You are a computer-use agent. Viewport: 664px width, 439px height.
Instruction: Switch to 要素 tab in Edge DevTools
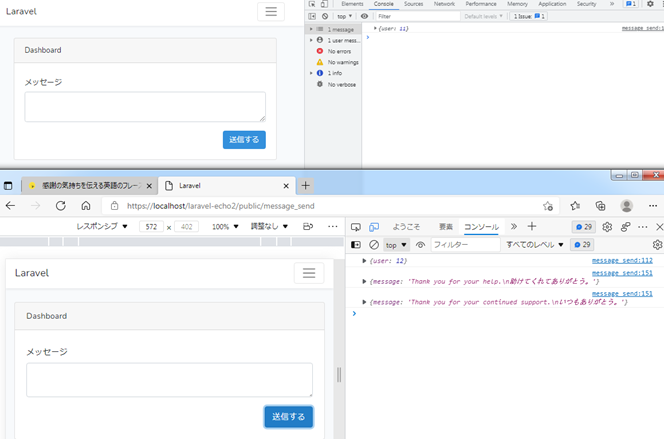pyautogui.click(x=445, y=227)
